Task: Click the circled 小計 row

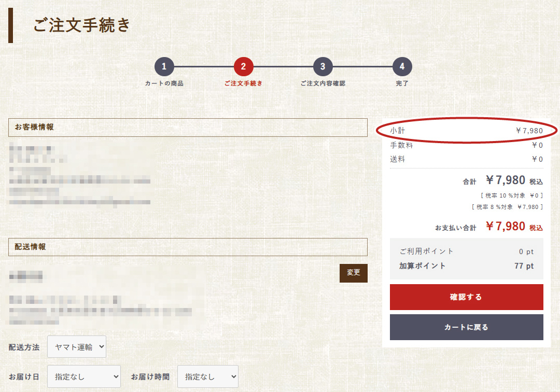Action: [466, 131]
